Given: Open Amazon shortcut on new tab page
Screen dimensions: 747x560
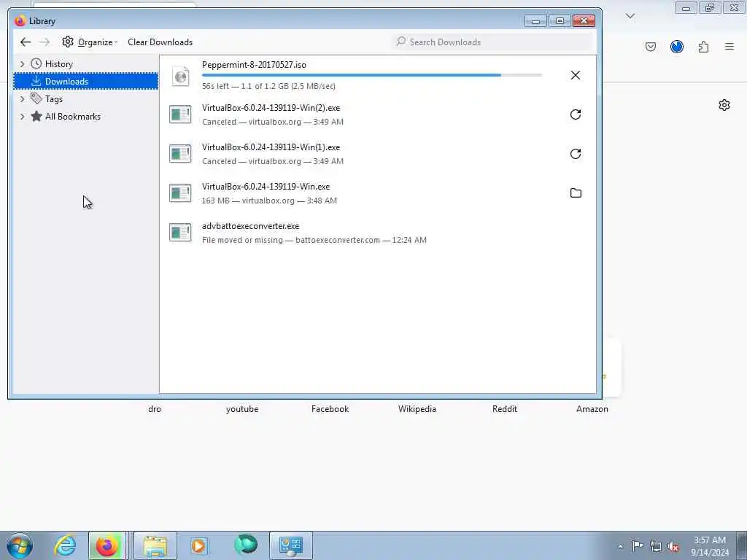Looking at the screenshot, I should pos(592,409).
